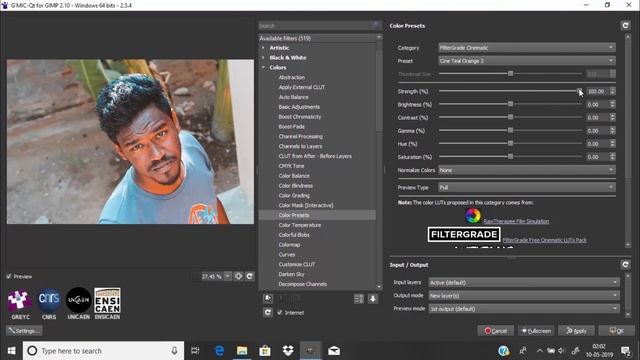Open FilterGrade Free Cinematic LUTs Pack link

click(544, 240)
